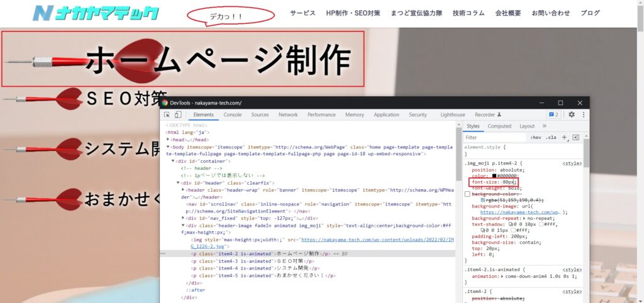This screenshot has height=303, width=644.
Task: Open HP制作・SEO対策 in site navigation
Action: (x=353, y=13)
